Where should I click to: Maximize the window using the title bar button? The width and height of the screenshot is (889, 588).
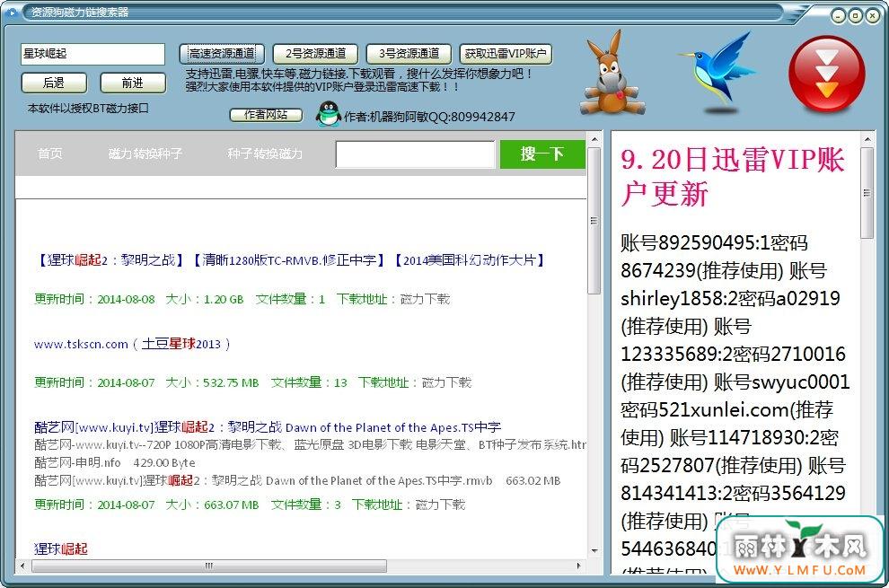tap(855, 16)
